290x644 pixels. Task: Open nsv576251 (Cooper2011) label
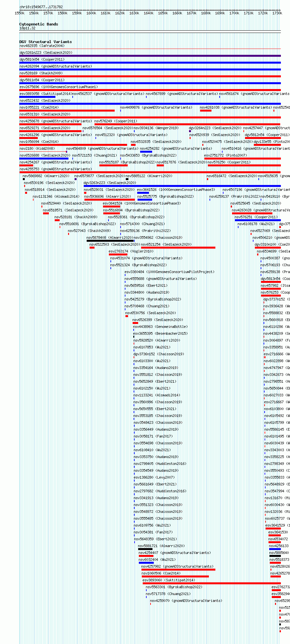(256, 217)
